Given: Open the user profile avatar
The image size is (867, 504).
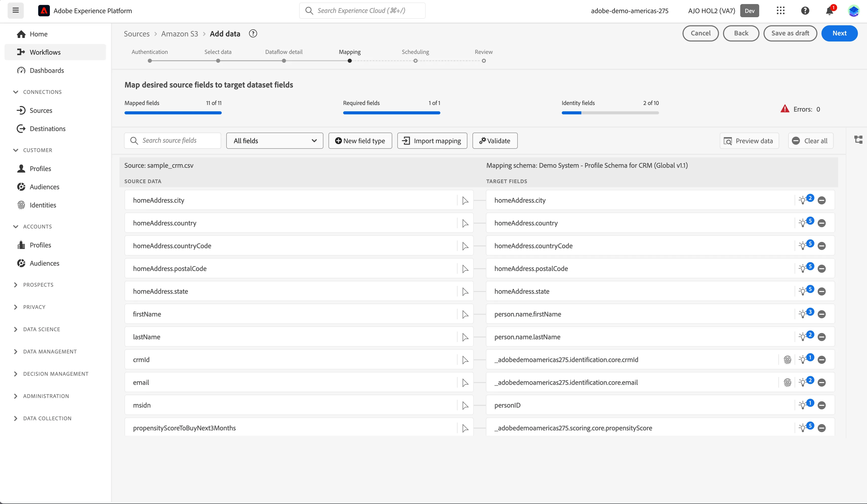Looking at the screenshot, I should (x=854, y=11).
